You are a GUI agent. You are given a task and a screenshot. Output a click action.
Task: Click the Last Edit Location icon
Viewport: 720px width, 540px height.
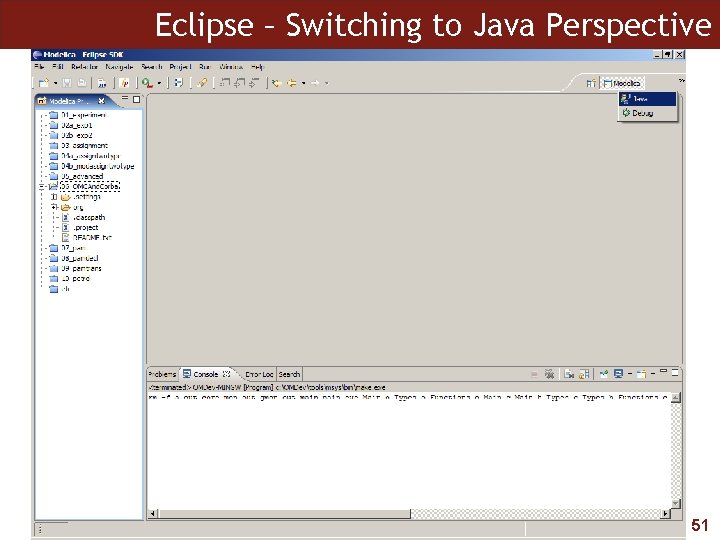(276, 83)
